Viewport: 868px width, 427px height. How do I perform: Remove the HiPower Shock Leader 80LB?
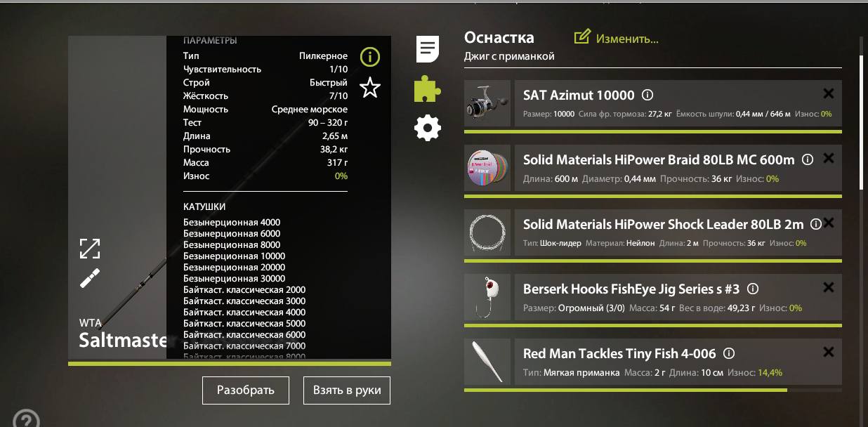coord(829,223)
